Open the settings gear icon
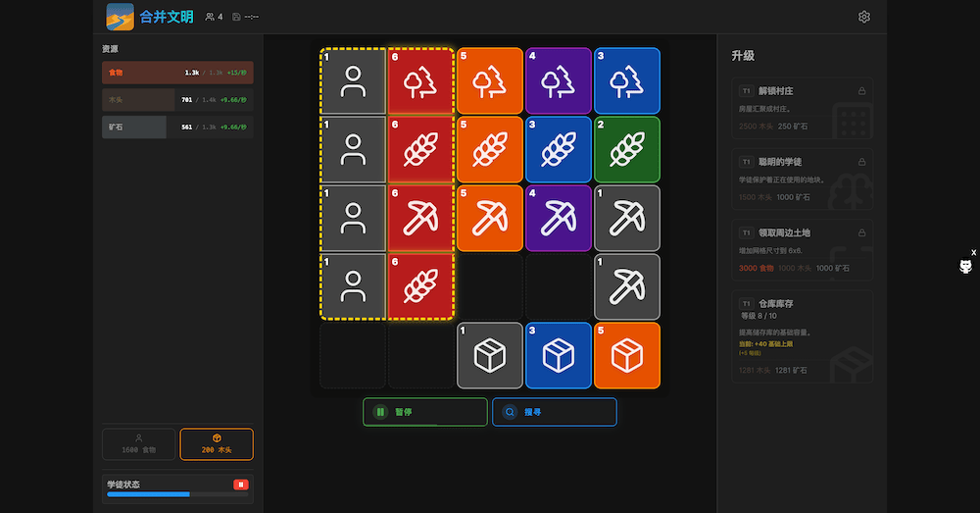980x513 pixels. pos(863,17)
